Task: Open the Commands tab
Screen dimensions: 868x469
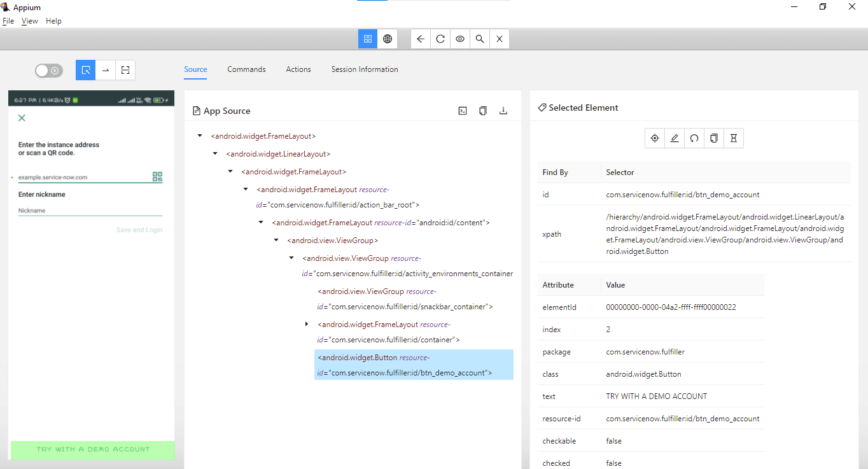Action: point(246,69)
